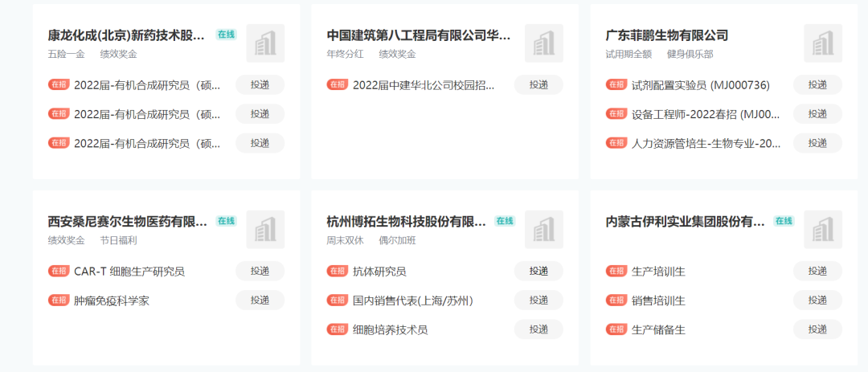Click 投递 for 2022届中建华北公司校园招聘
The height and width of the screenshot is (372, 868).
coord(538,85)
